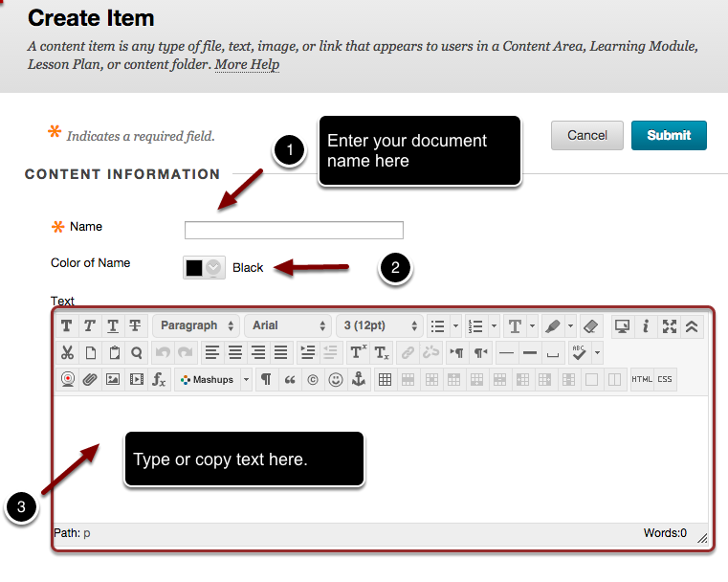Click the Record from Webcam icon

pyautogui.click(x=67, y=380)
